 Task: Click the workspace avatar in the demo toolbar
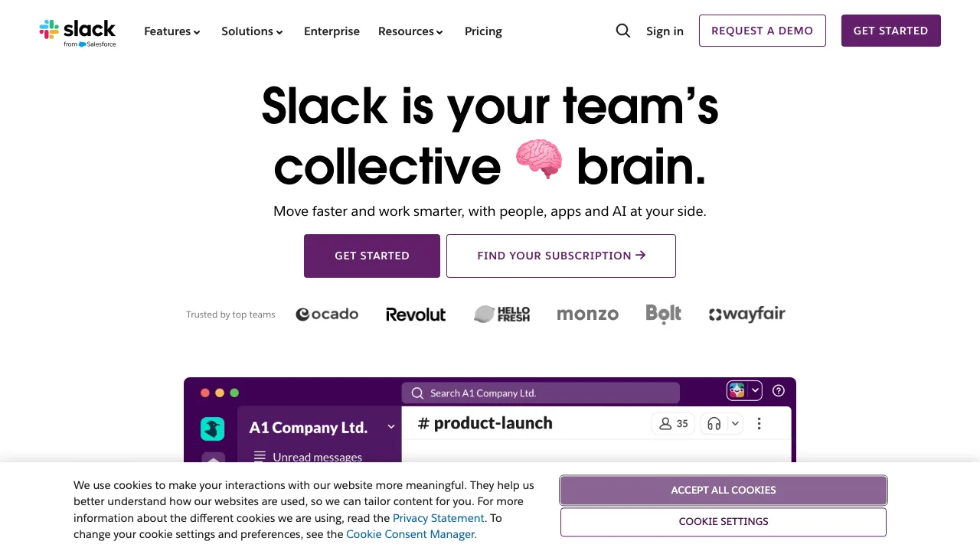737,390
